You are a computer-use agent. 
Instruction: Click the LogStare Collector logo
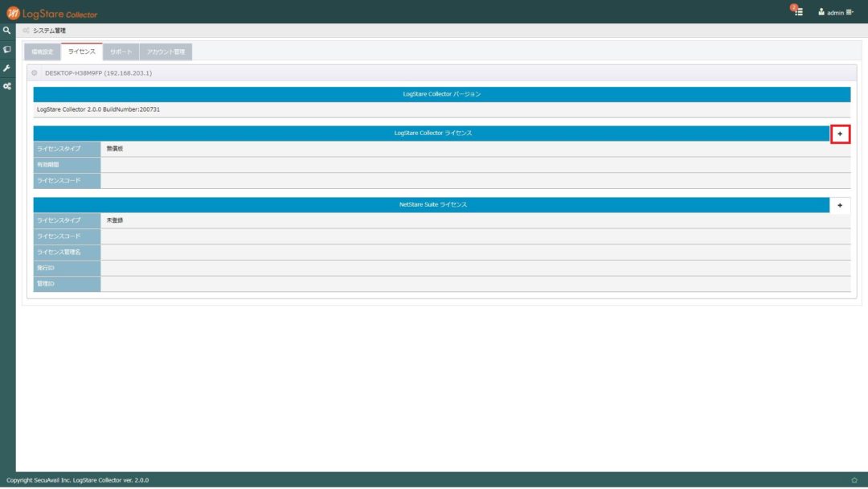click(x=51, y=13)
